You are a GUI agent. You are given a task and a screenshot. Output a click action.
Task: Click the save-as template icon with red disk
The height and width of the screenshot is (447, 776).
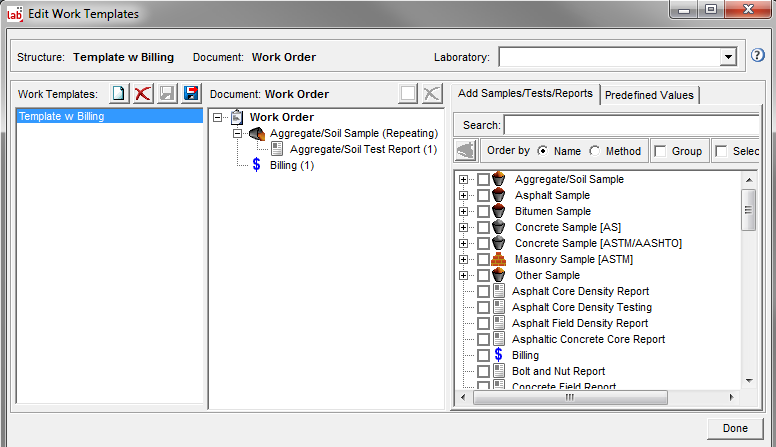(x=191, y=93)
